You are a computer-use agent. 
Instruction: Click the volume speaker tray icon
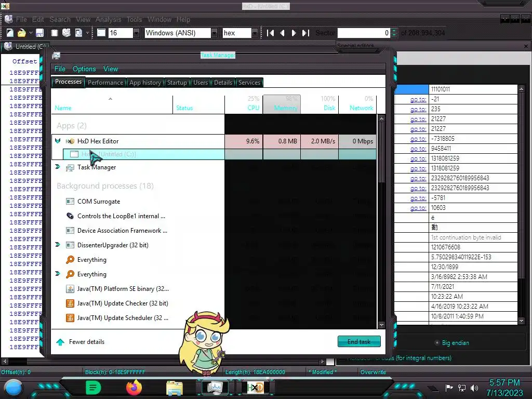pyautogui.click(x=474, y=388)
